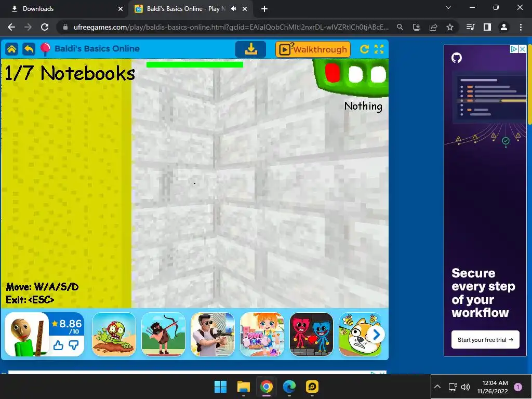532x399 pixels.
Task: Open the Chrome three-dot menu
Action: (521, 27)
